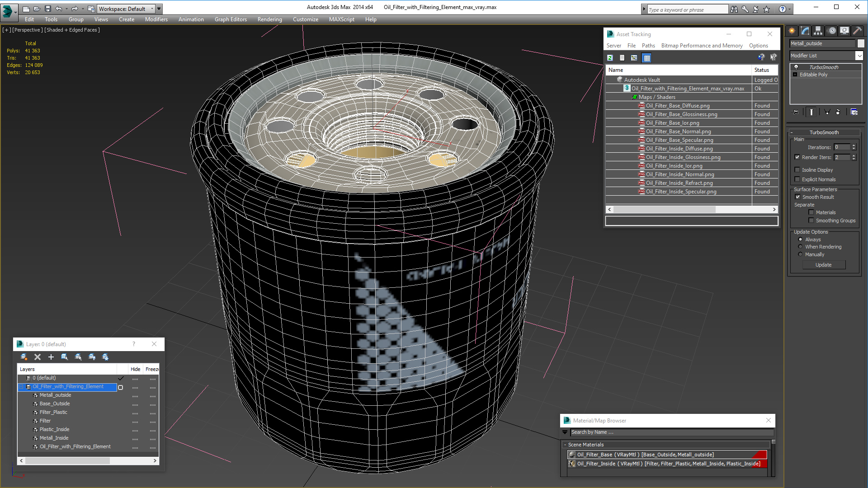
Task: Open the Modifier List dropdown
Action: (x=859, y=56)
